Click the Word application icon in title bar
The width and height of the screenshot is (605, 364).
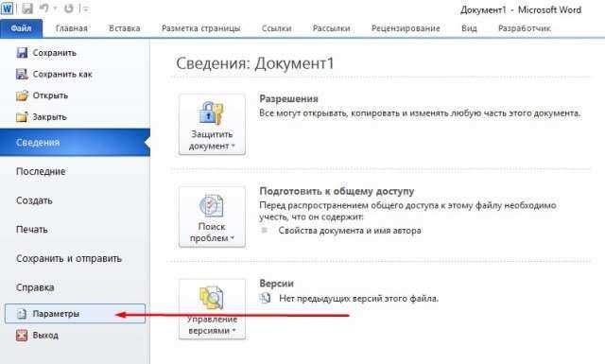[x=8, y=9]
